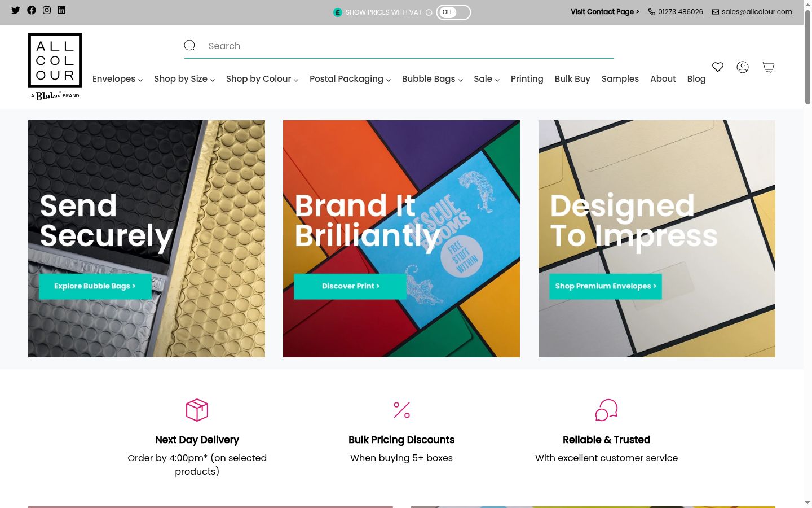Viewport: 812px width, 508px height.
Task: Open the shopping cart icon
Action: (768, 67)
